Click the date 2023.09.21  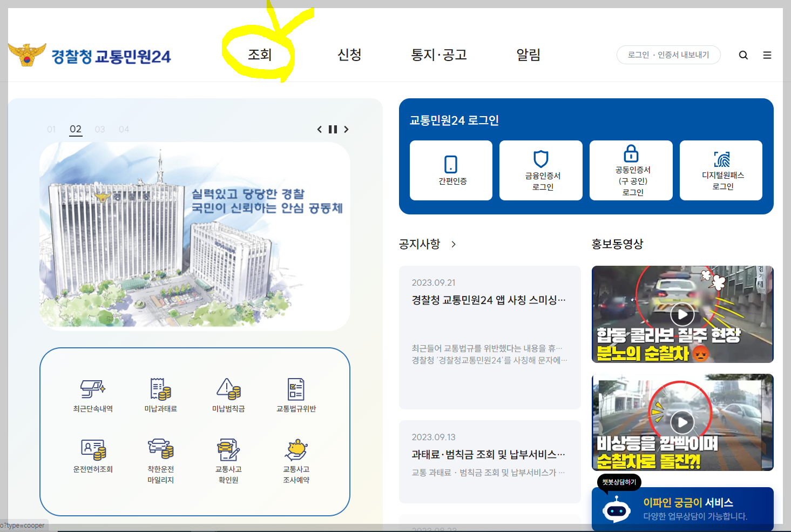point(434,282)
